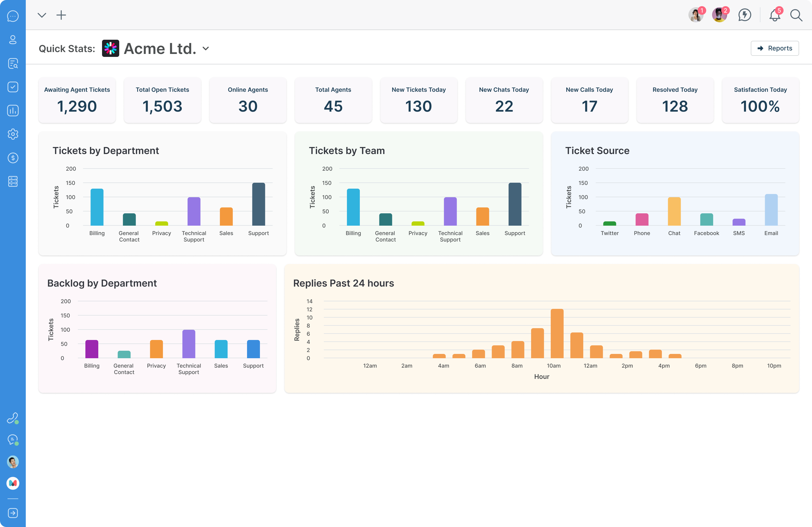Image resolution: width=812 pixels, height=527 pixels.
Task: Open the Billing dollar icon
Action: point(13,158)
